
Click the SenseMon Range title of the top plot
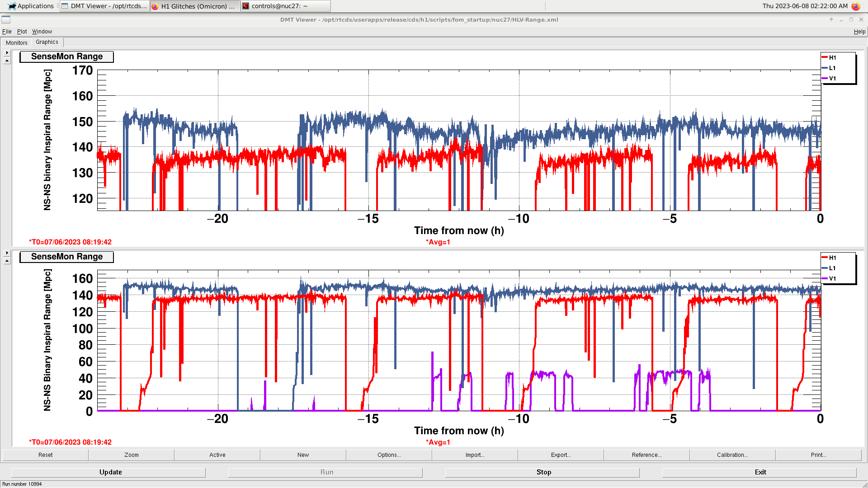click(x=67, y=56)
